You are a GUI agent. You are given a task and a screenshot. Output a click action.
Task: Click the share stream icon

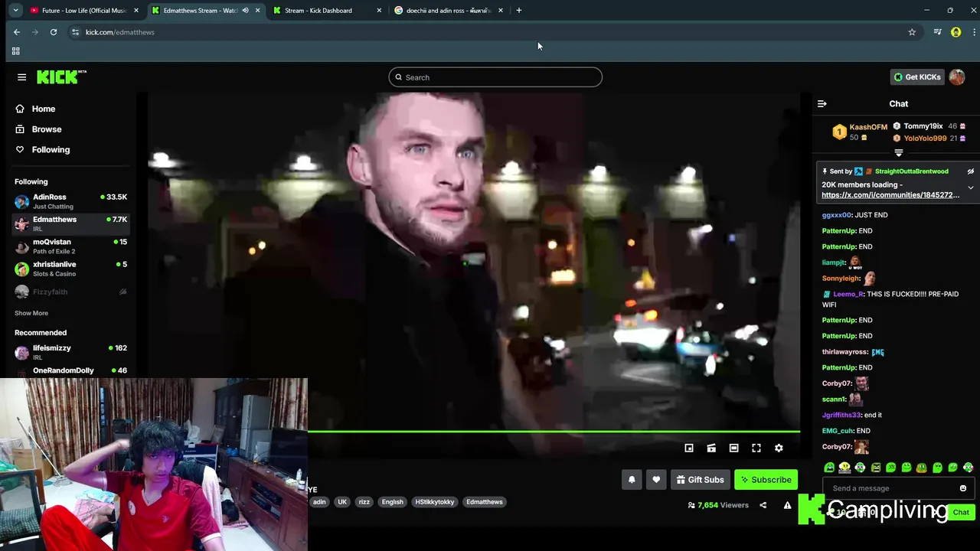pyautogui.click(x=763, y=505)
